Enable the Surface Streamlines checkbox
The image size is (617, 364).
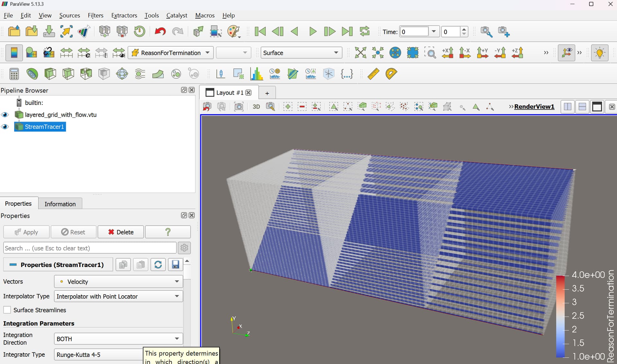click(7, 310)
